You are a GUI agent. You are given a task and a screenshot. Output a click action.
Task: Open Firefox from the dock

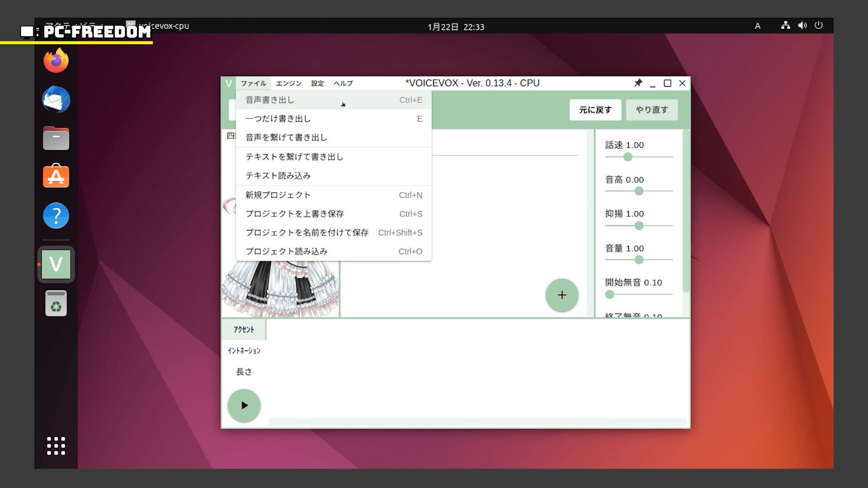(56, 61)
